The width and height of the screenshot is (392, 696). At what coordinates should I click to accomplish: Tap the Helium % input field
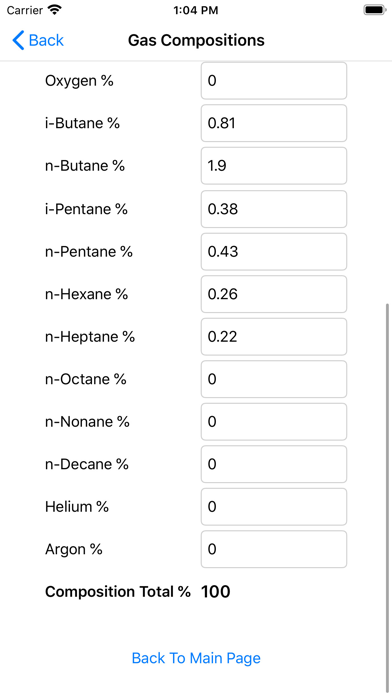274,507
